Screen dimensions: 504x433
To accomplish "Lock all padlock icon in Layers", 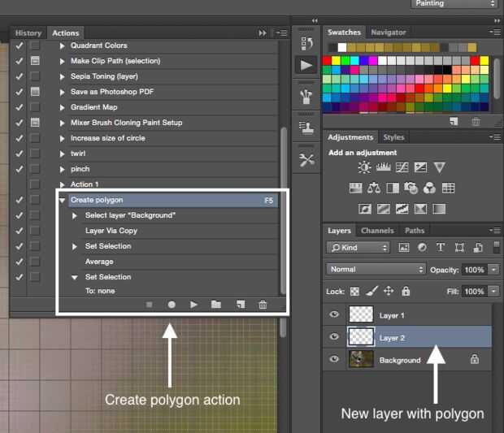I will click(406, 291).
